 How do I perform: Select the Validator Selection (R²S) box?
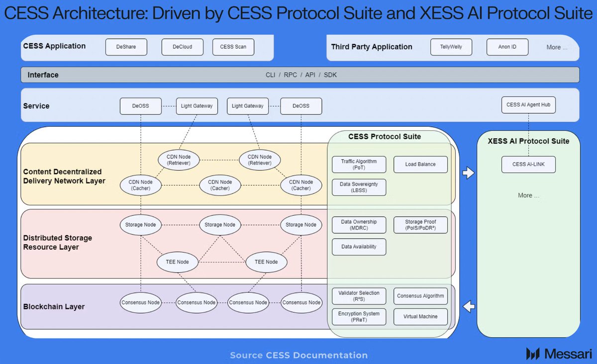click(359, 296)
